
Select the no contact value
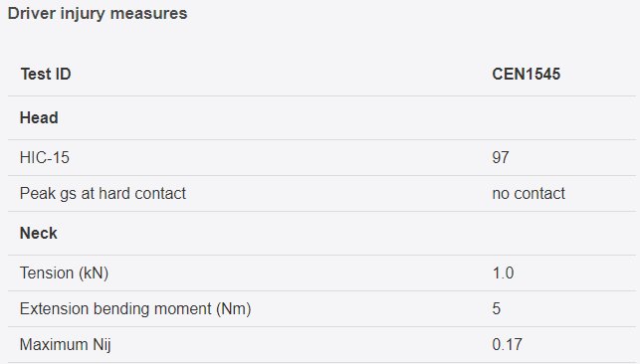(529, 194)
